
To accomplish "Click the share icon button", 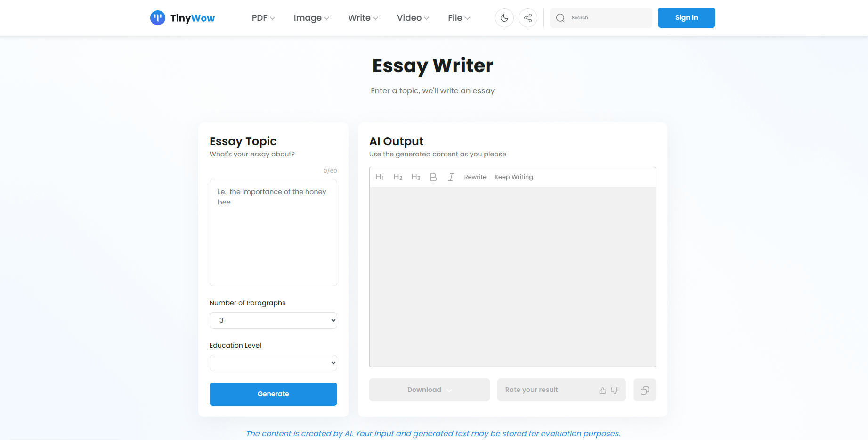I will (528, 18).
